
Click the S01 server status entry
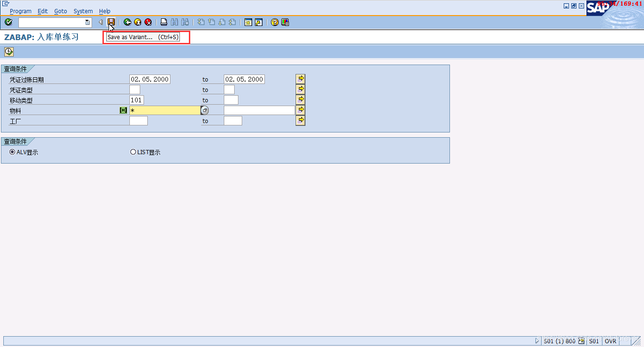[594, 341]
